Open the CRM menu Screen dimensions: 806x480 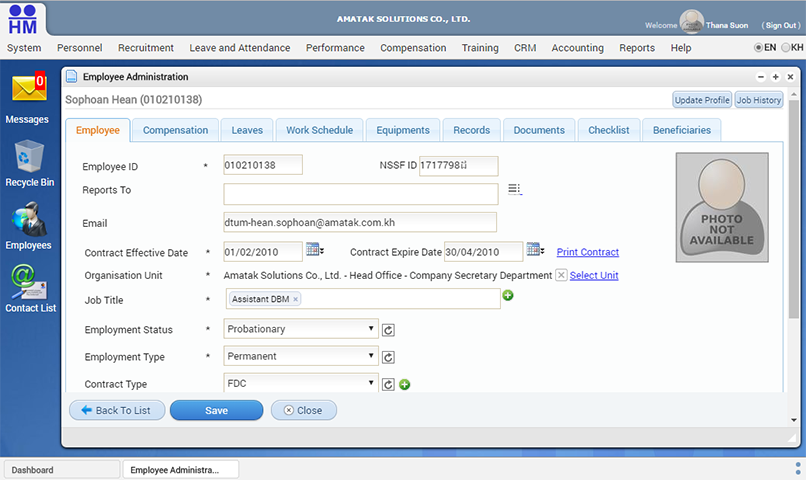525,48
